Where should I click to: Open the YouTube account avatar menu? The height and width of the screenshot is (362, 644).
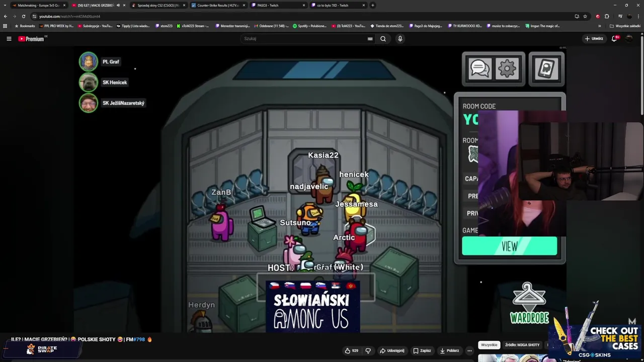click(629, 39)
